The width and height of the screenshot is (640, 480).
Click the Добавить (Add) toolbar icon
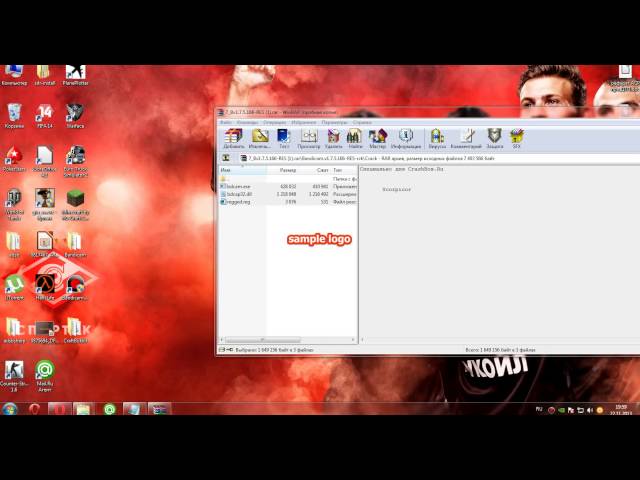[233, 138]
